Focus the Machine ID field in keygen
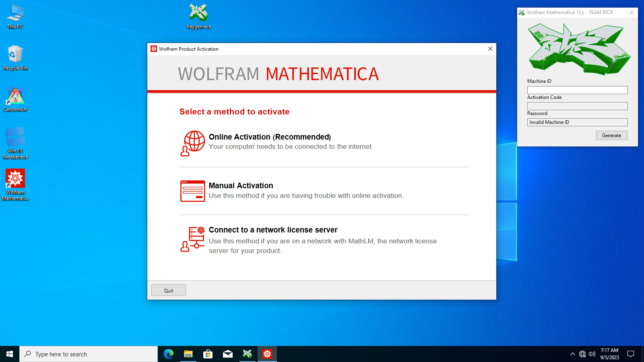 click(577, 90)
